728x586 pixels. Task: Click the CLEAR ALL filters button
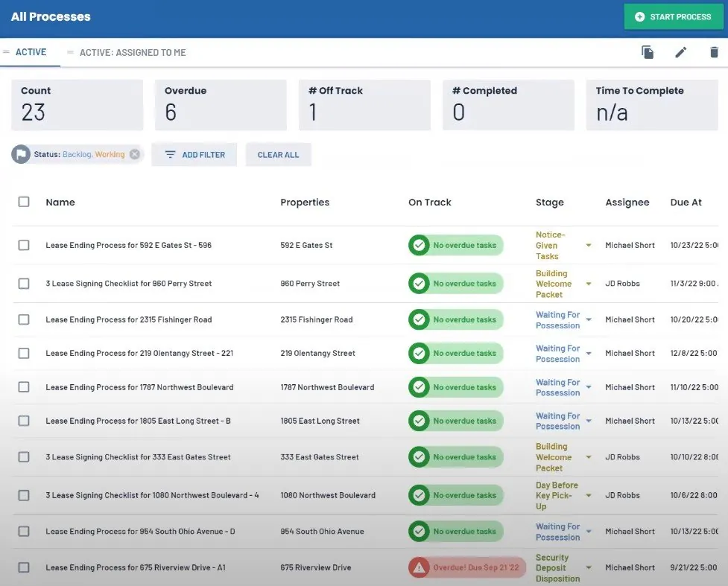tap(278, 154)
